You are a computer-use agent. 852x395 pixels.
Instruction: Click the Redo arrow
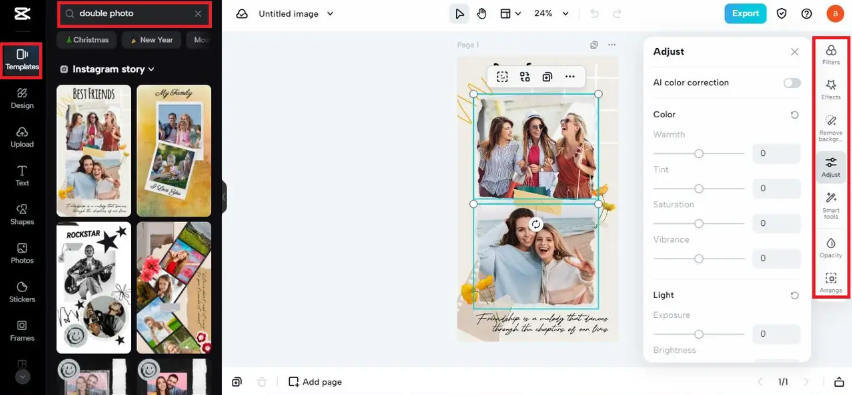coord(617,14)
